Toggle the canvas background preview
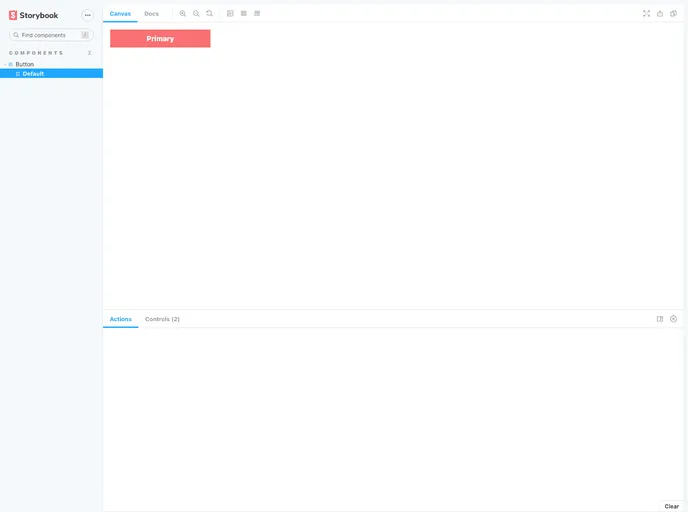The height and width of the screenshot is (512, 688). 230,13
